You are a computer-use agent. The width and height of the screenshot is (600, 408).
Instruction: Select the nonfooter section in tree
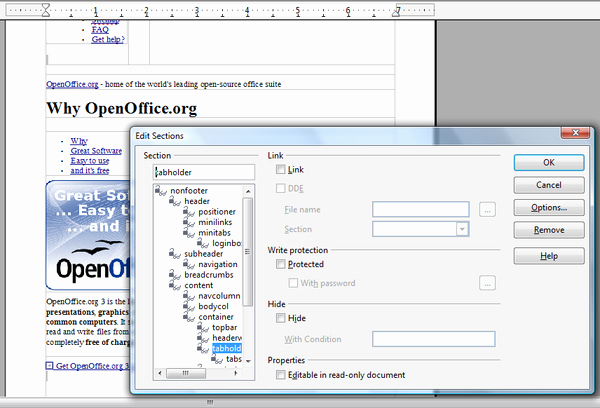[189, 190]
